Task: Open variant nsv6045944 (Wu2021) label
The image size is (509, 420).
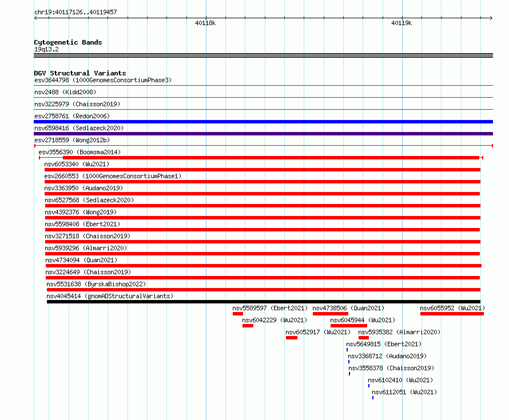Action: tap(363, 320)
